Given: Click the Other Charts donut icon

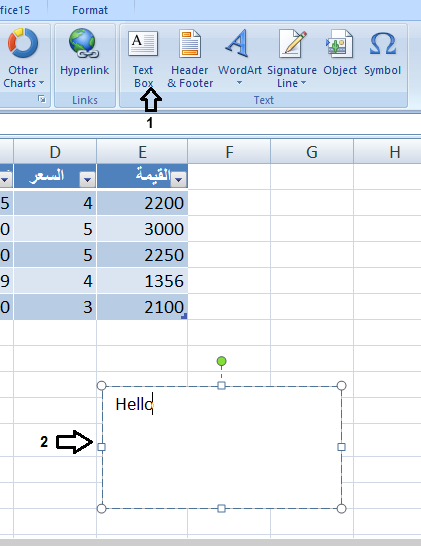Looking at the screenshot, I should click(23, 43).
